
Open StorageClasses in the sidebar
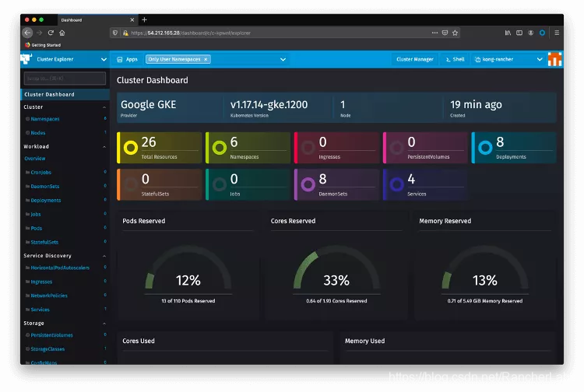point(47,349)
